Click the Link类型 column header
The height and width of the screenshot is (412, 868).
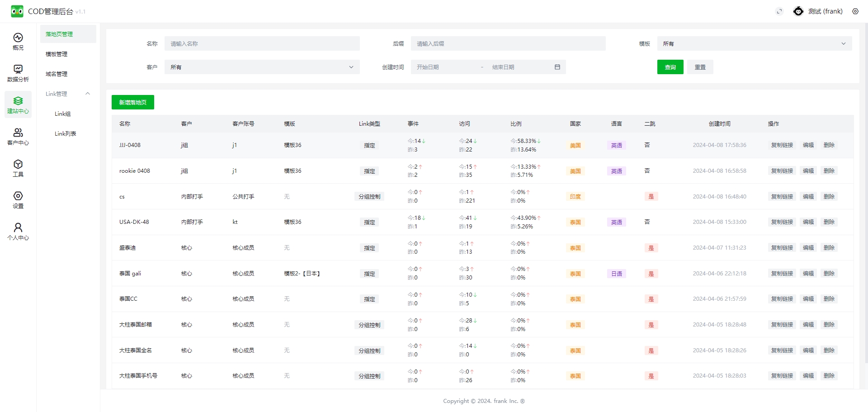pyautogui.click(x=369, y=123)
